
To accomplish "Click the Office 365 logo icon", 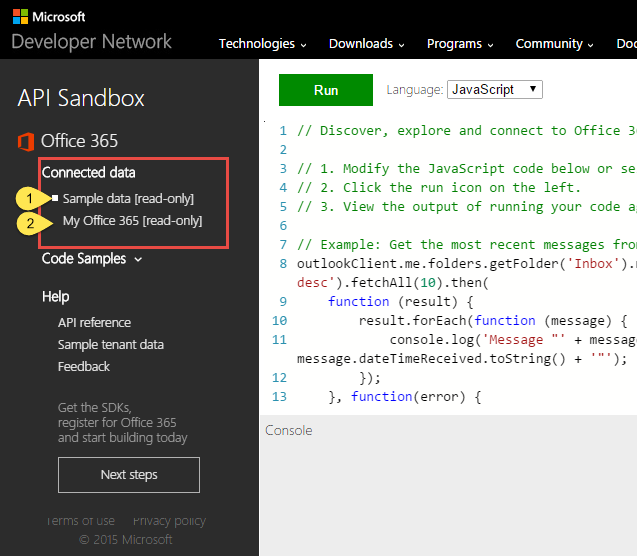I will (26, 141).
